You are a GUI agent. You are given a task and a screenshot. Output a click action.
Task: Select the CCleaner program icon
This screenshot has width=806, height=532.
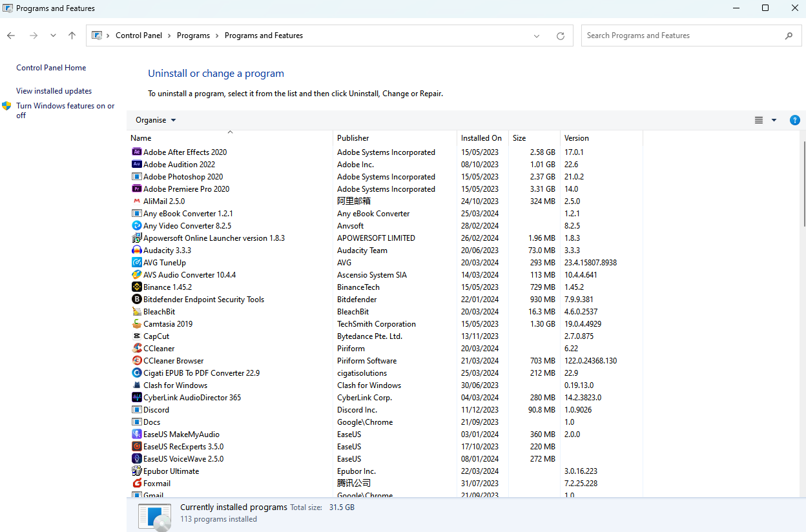point(136,349)
